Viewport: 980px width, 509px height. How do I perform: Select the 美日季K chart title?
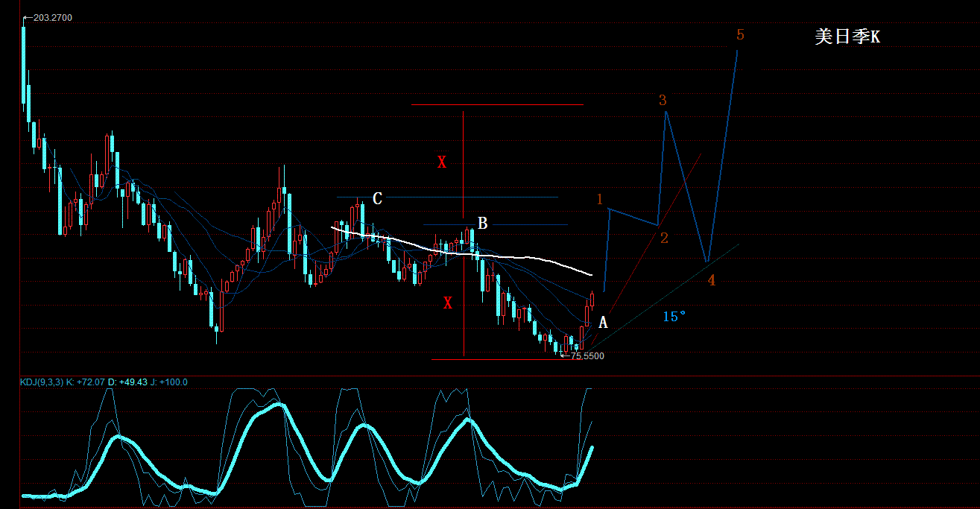coord(847,37)
